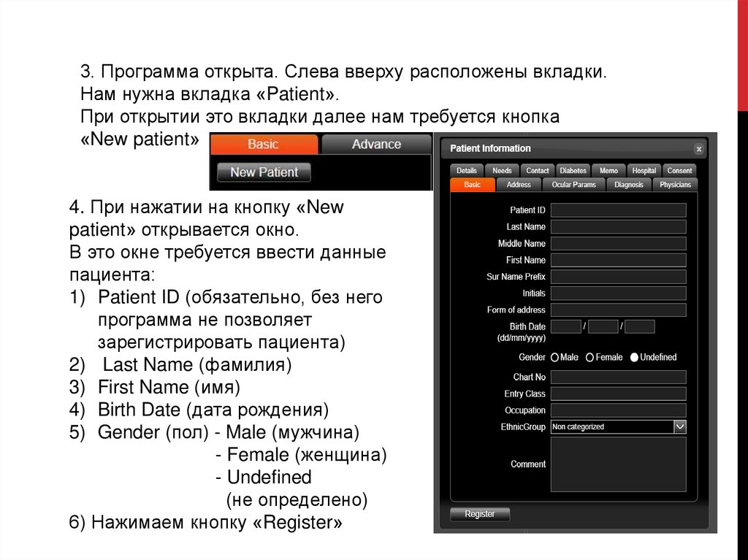The height and width of the screenshot is (560, 748).
Task: Select the Physicians tab
Action: [675, 185]
